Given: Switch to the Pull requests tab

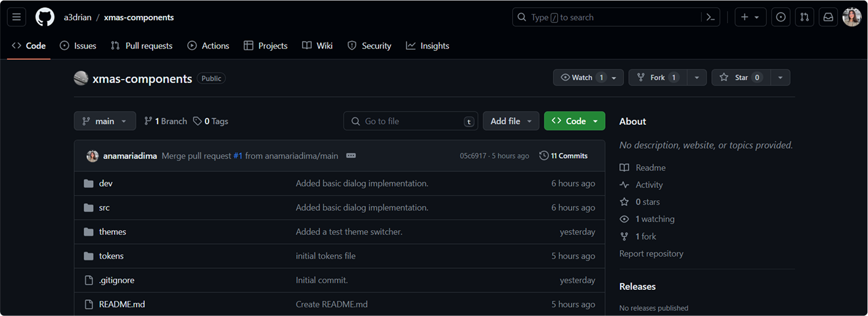Looking at the screenshot, I should click(x=142, y=46).
